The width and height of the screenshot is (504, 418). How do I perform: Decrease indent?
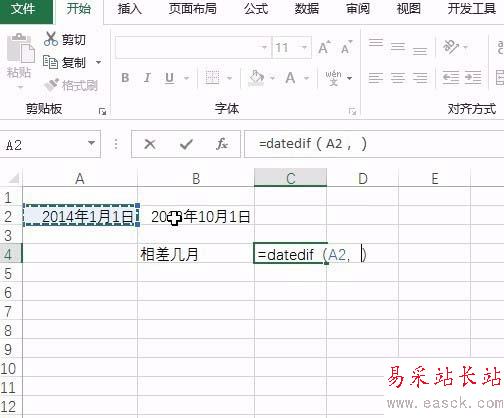click(x=450, y=78)
